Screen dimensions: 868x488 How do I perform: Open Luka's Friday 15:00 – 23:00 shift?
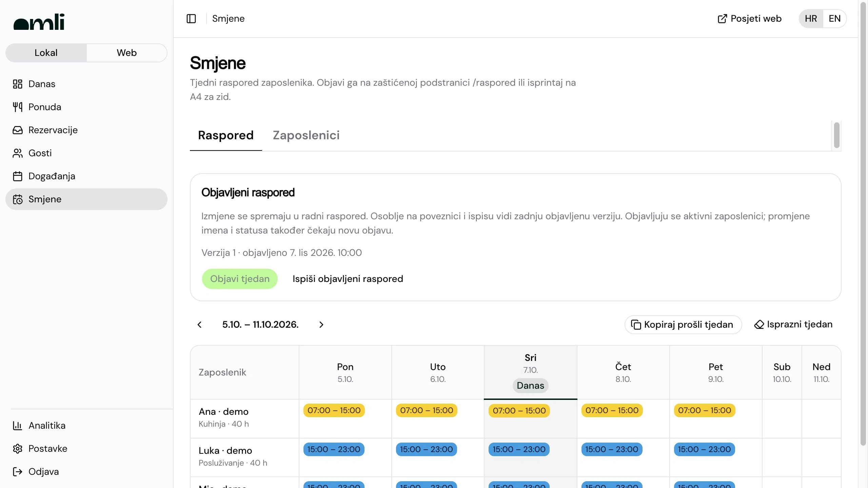tap(705, 449)
